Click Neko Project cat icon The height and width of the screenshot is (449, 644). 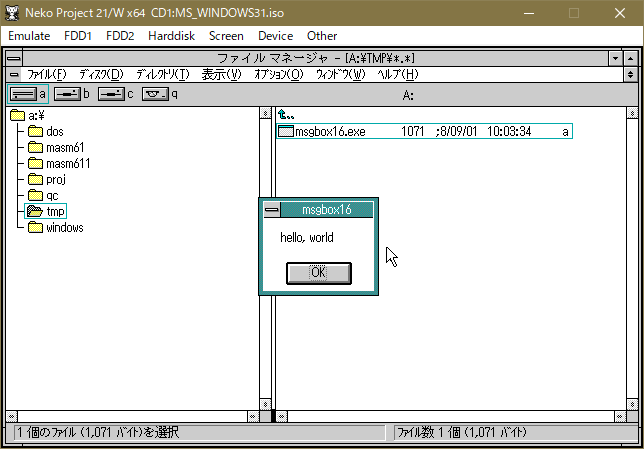12,13
